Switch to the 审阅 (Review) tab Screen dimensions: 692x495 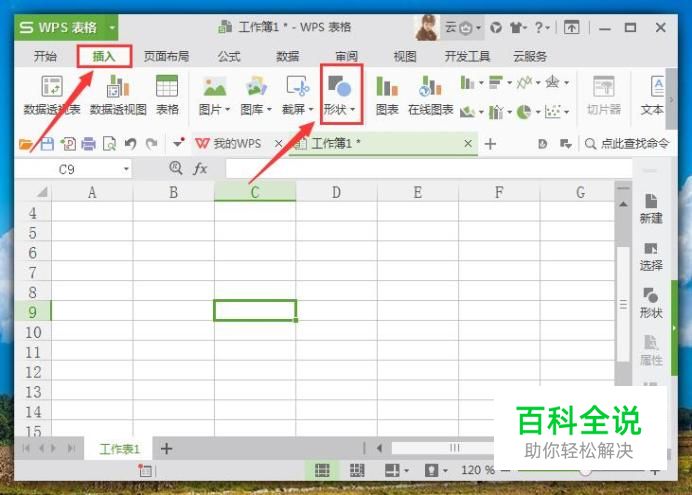tap(346, 56)
